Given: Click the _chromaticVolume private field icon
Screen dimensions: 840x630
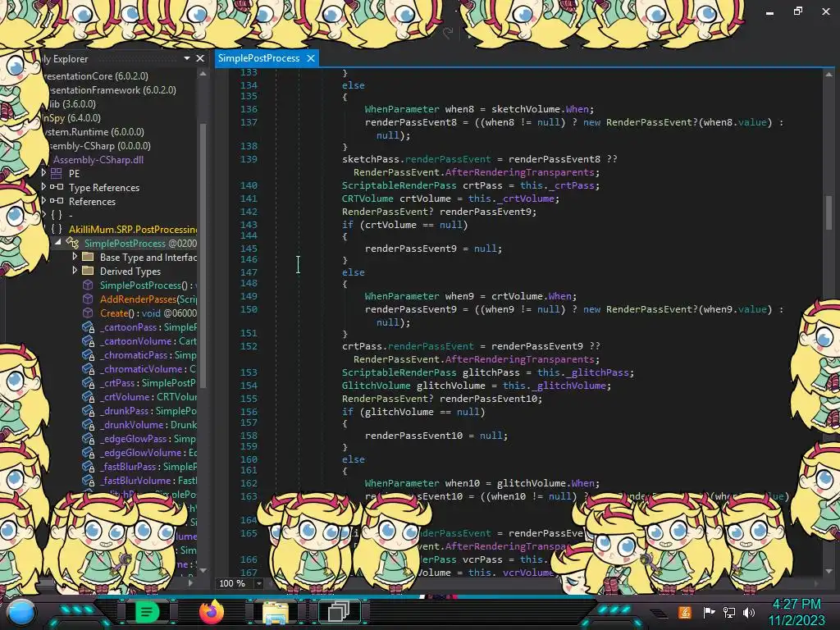Looking at the screenshot, I should (88, 368).
